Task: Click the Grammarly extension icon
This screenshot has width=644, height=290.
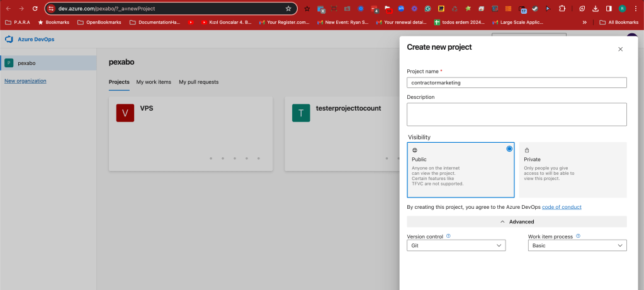Action: tap(427, 8)
